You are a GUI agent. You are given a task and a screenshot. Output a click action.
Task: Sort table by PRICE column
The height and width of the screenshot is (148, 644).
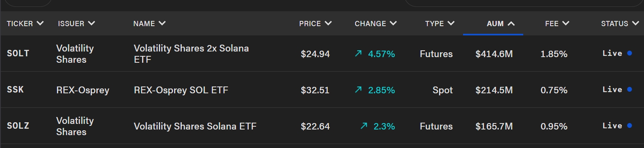coord(315,23)
